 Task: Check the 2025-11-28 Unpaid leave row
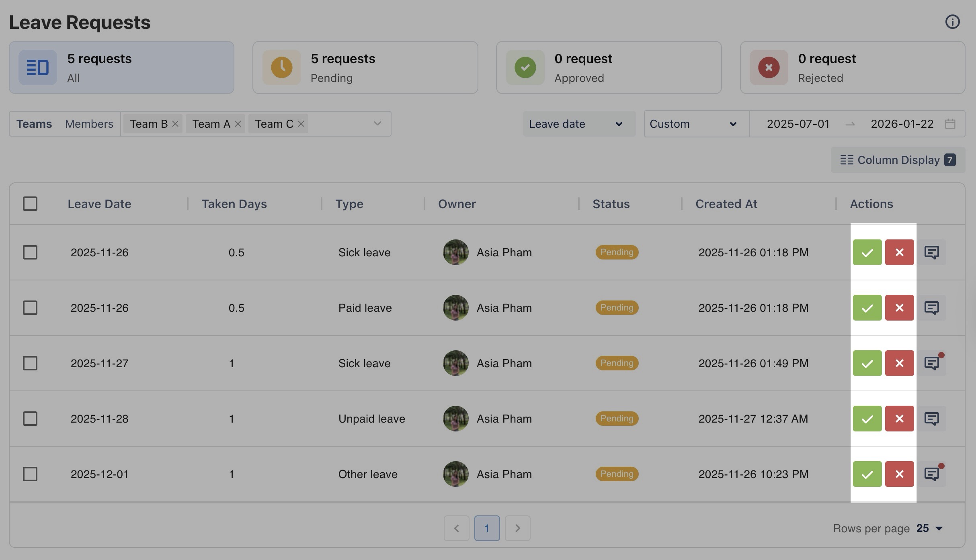pyautogui.click(x=30, y=419)
